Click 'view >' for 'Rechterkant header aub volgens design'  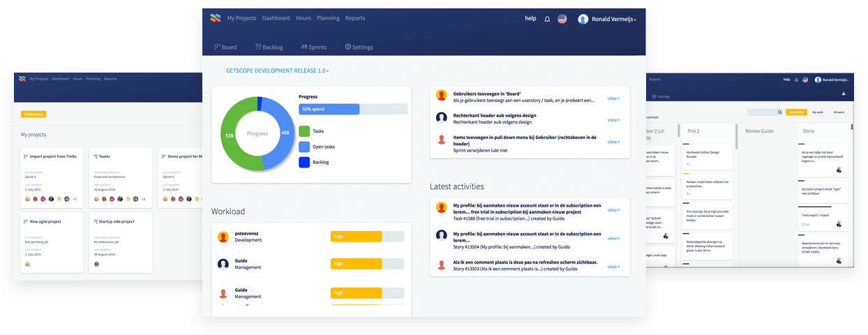(613, 120)
